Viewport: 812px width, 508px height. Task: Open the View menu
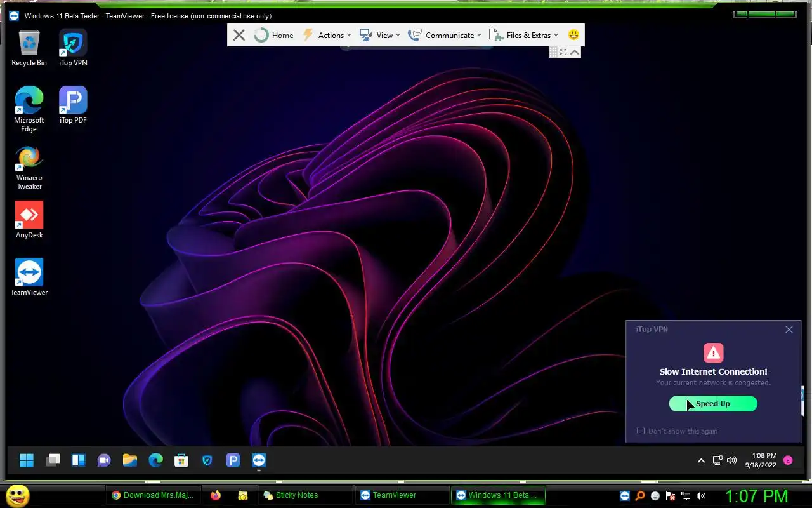[x=379, y=36]
